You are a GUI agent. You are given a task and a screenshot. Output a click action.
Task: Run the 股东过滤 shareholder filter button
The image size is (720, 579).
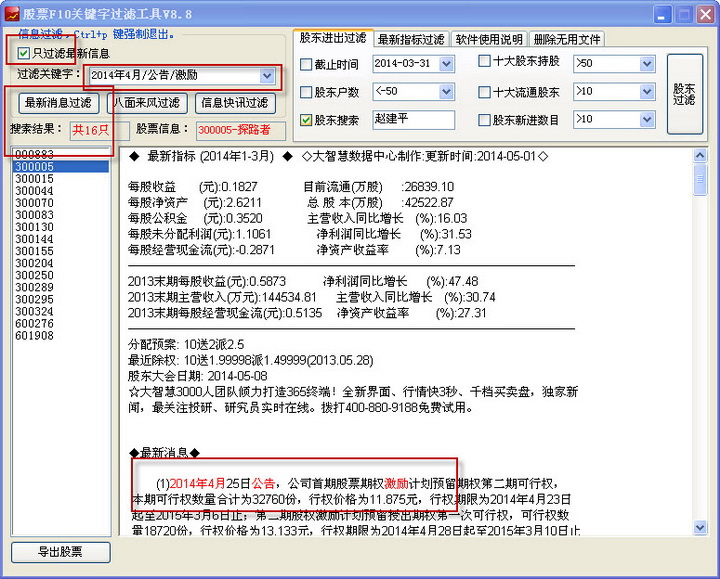point(684,93)
